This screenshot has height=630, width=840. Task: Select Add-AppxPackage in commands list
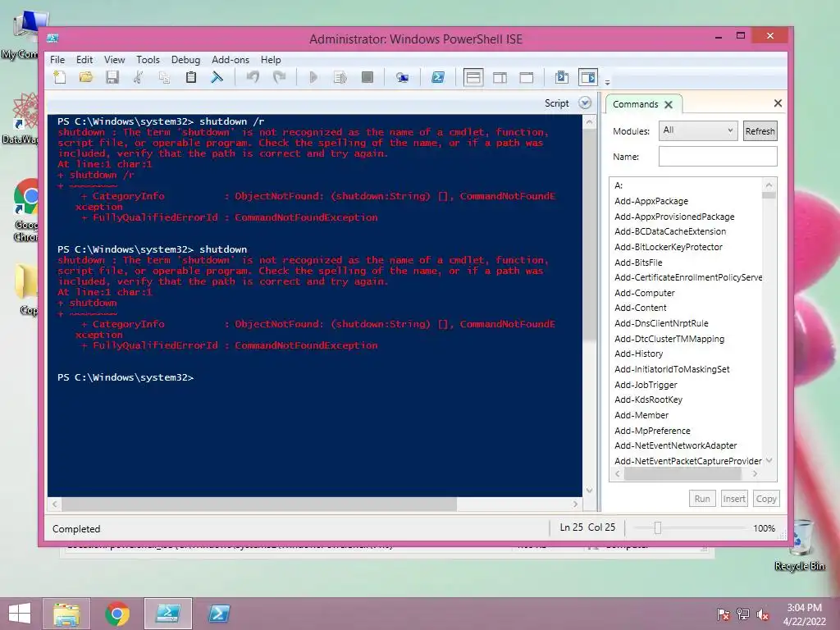pyautogui.click(x=651, y=201)
